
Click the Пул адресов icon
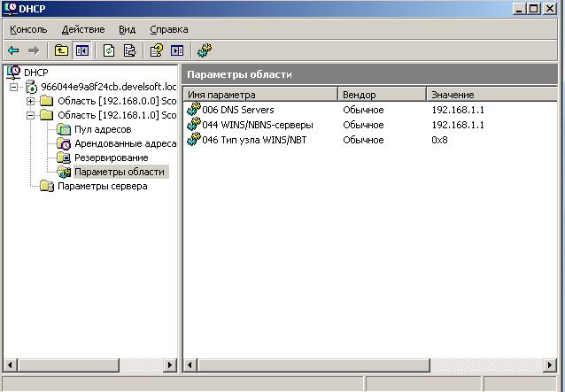click(64, 129)
